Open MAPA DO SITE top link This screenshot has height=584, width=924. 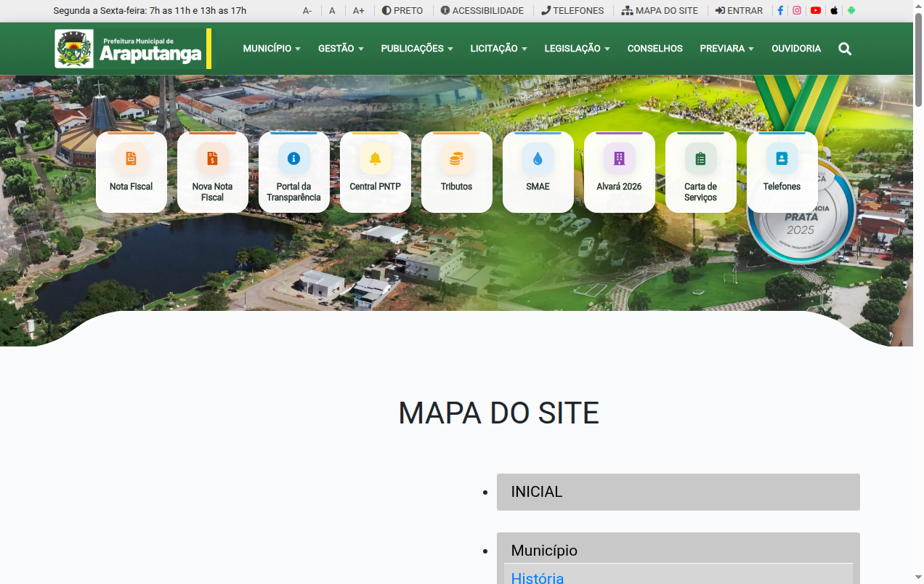(x=660, y=11)
